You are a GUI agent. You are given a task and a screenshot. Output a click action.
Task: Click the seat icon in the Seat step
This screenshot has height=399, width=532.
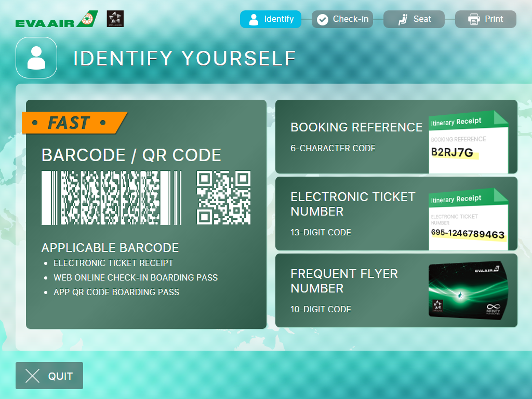point(403,19)
